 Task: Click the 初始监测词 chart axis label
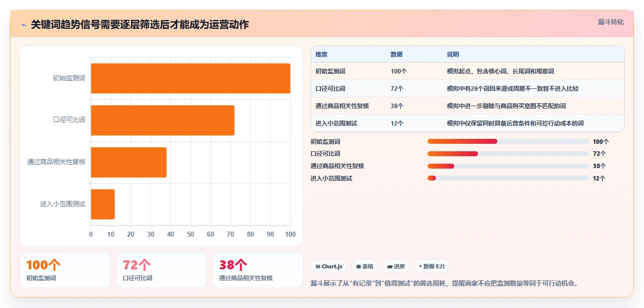(69, 78)
